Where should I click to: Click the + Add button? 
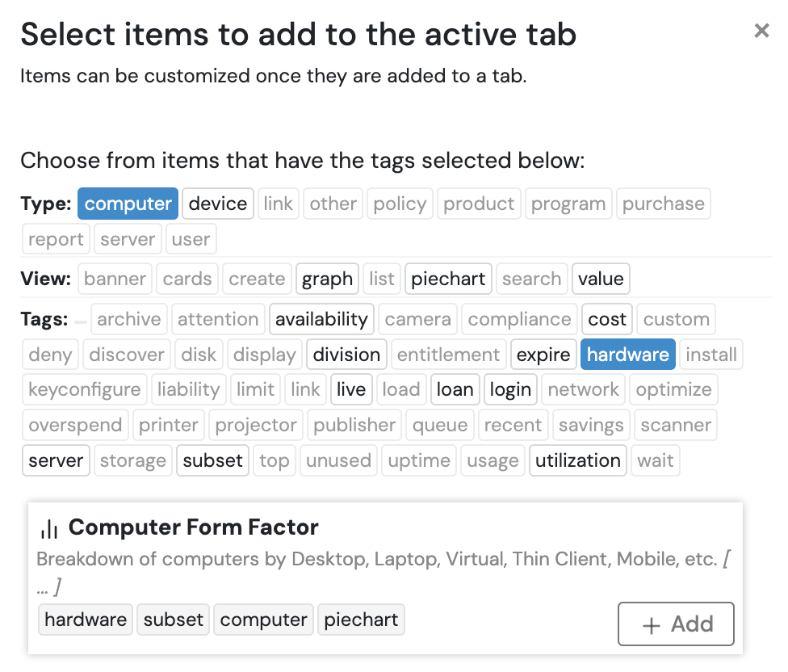[x=676, y=624]
